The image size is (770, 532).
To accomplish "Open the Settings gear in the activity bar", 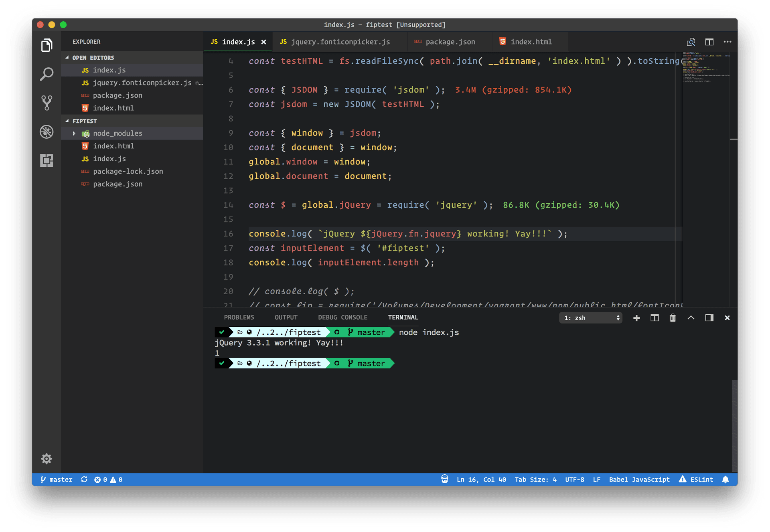I will pos(47,459).
